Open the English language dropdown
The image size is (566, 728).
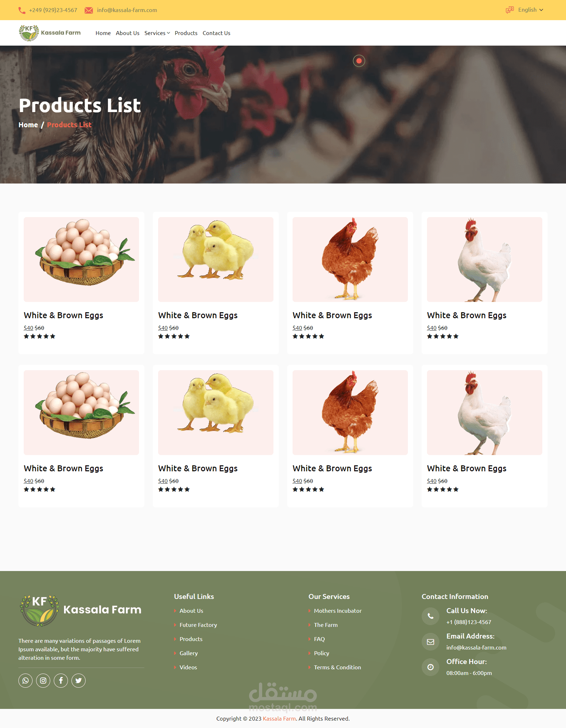coord(530,10)
